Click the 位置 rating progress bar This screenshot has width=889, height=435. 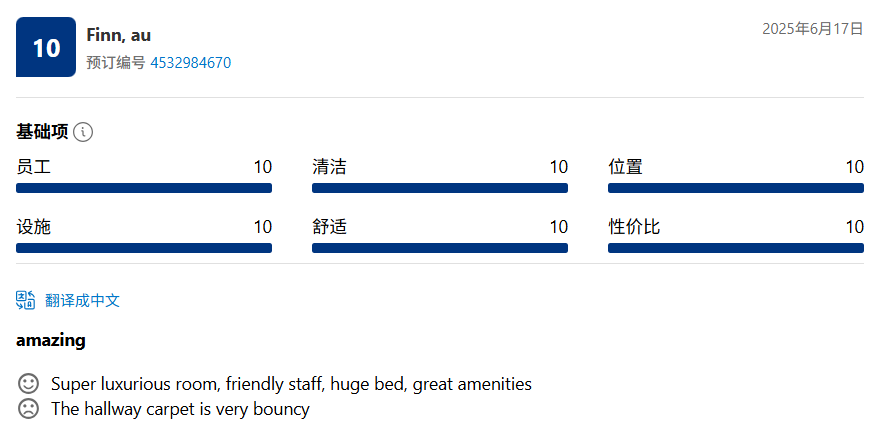click(x=736, y=188)
